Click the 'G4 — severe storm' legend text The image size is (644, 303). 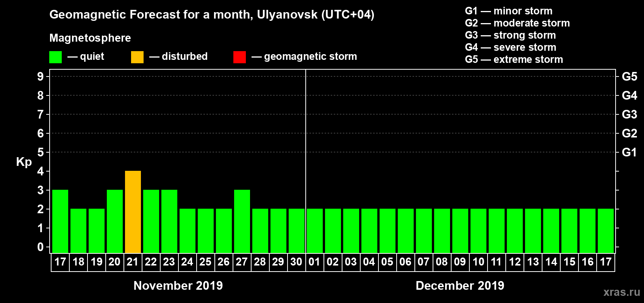tap(511, 47)
